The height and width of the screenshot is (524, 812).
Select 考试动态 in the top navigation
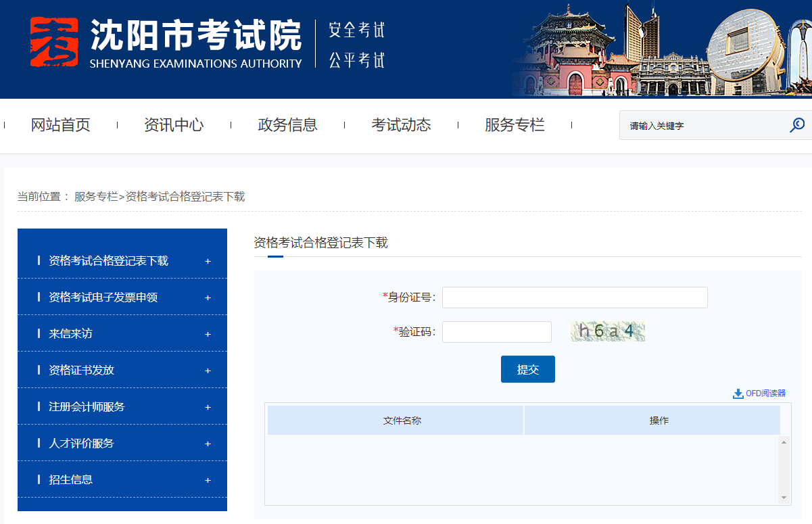click(x=401, y=125)
